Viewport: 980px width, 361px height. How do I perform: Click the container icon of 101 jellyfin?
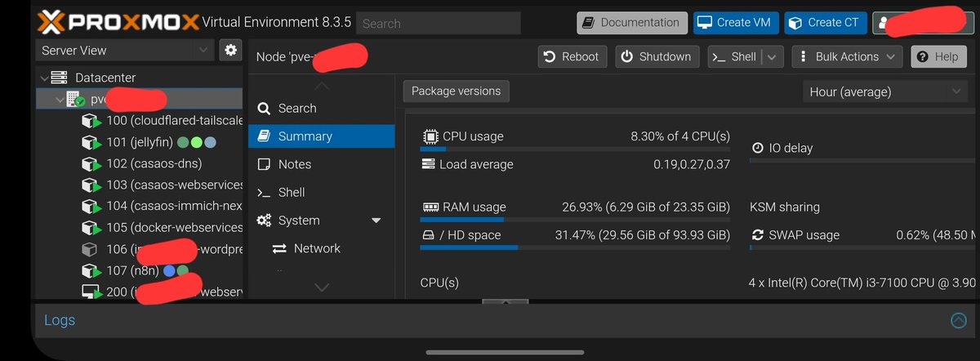(91, 142)
